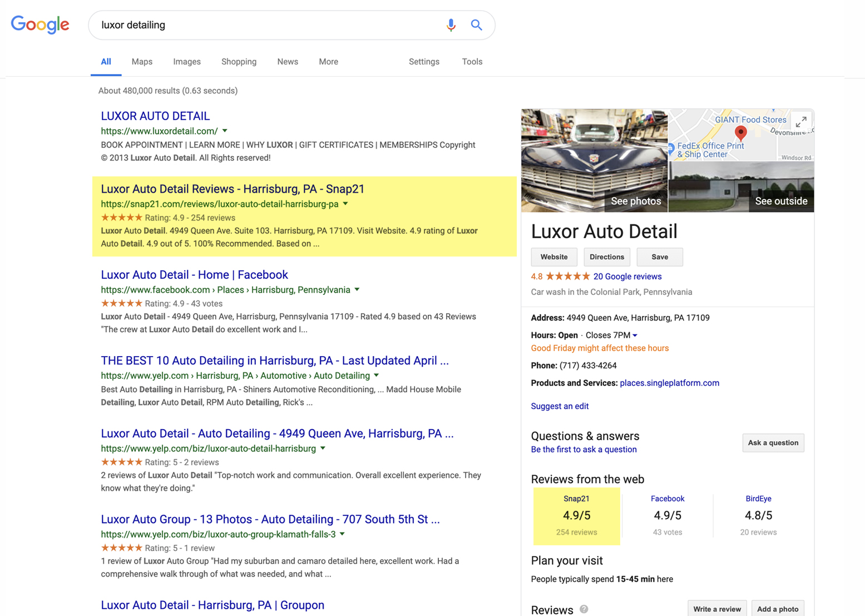Image resolution: width=865 pixels, height=616 pixels.
Task: Click the 4.8 star rating in panel
Action: [x=560, y=277]
